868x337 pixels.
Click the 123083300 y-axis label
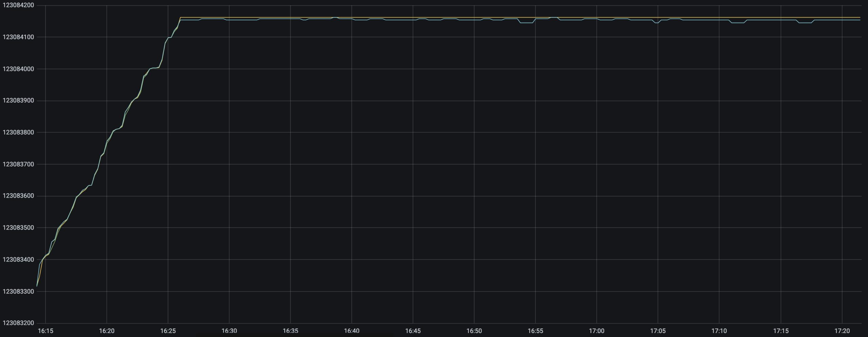coord(18,291)
